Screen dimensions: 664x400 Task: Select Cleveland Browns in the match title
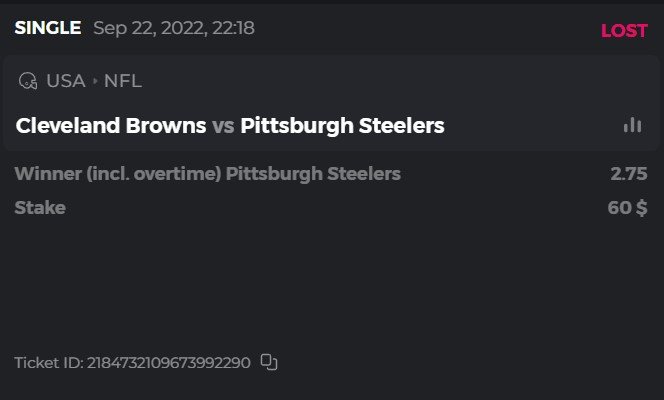click(111, 126)
